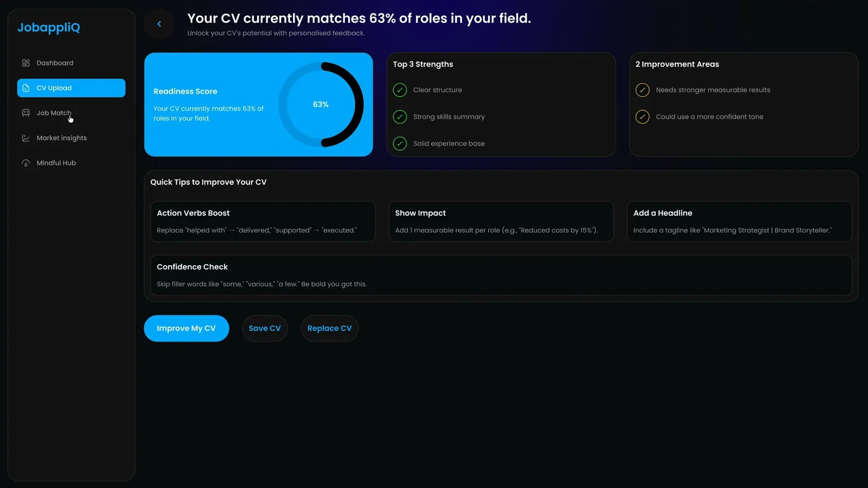This screenshot has width=868, height=488.
Task: Click the Improve My CV button
Action: (x=186, y=329)
